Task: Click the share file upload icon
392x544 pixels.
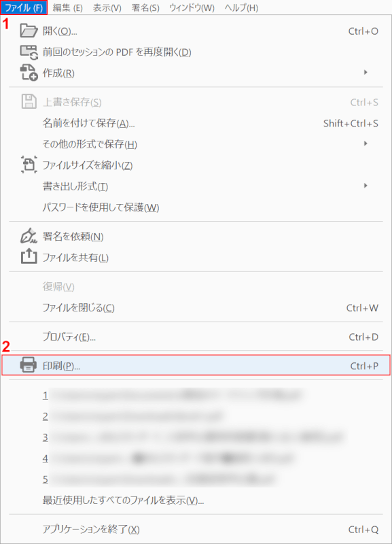Action: pos(29,256)
